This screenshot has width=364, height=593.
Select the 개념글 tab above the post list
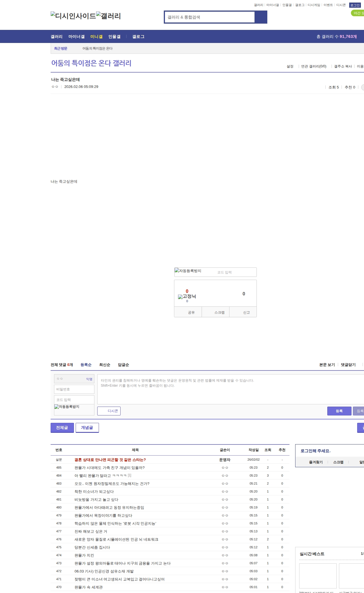click(87, 428)
